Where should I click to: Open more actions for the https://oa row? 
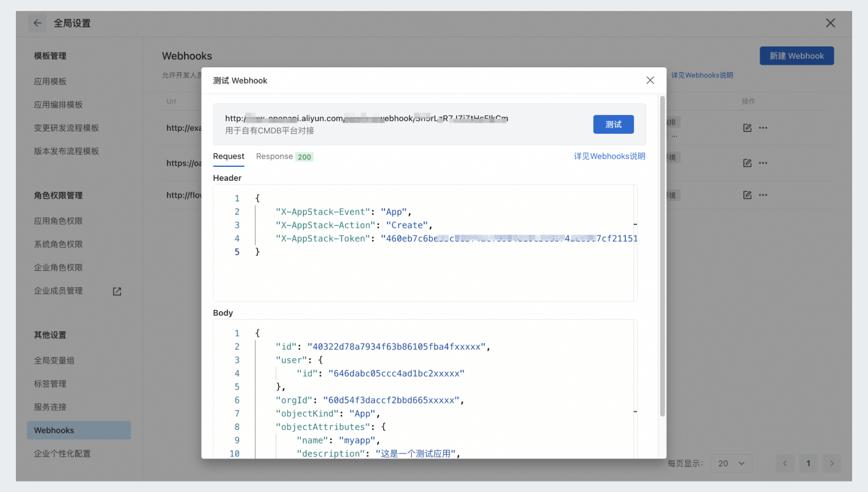(763, 163)
